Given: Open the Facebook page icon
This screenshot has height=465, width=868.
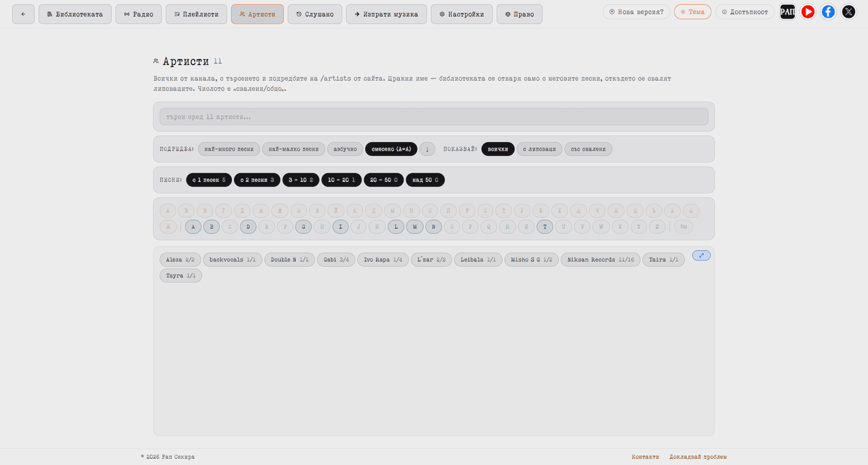Looking at the screenshot, I should point(828,12).
